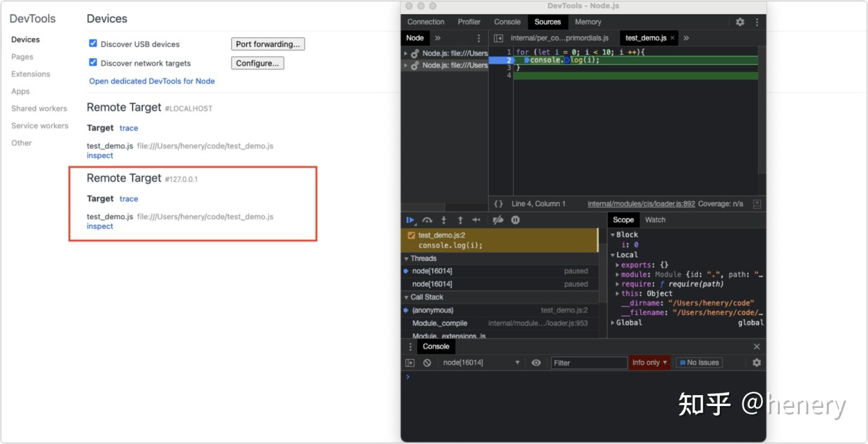Image resolution: width=868 pixels, height=444 pixels.
Task: Resume script execution in the debugger
Action: (411, 220)
